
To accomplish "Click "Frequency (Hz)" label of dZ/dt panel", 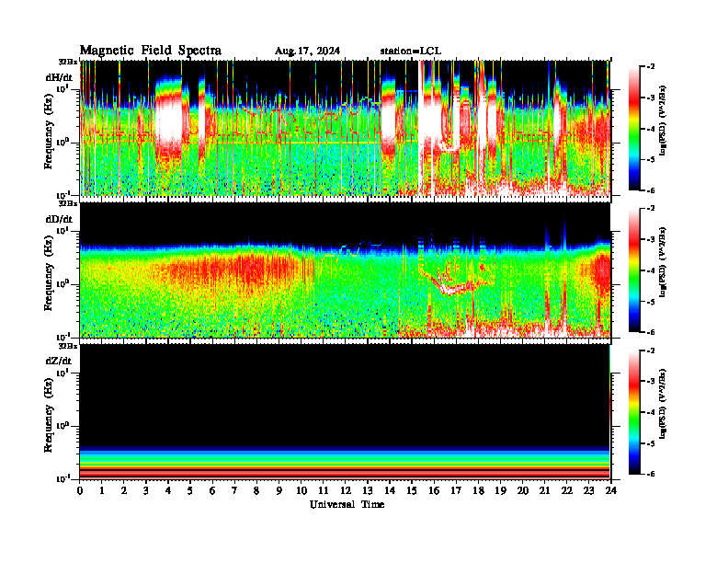I will tap(49, 415).
